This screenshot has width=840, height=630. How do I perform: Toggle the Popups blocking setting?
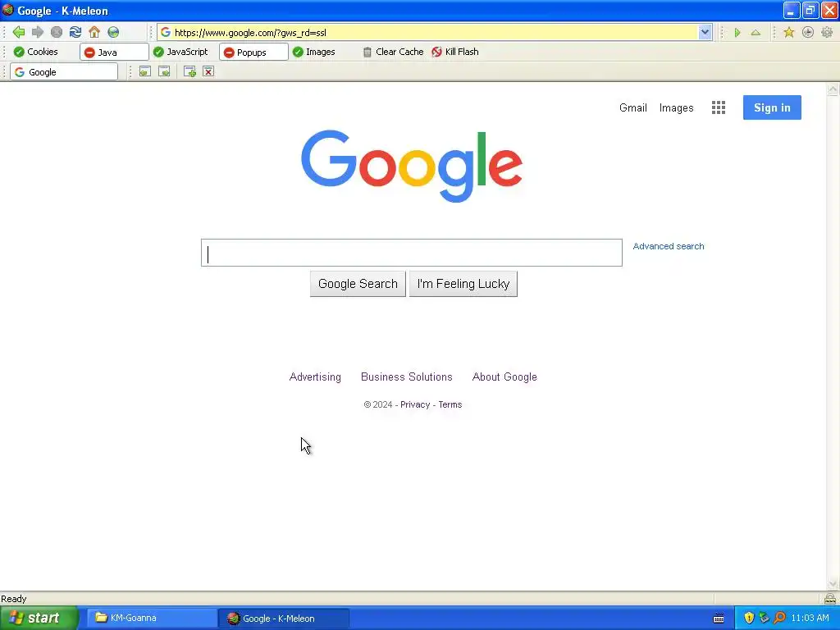point(253,52)
